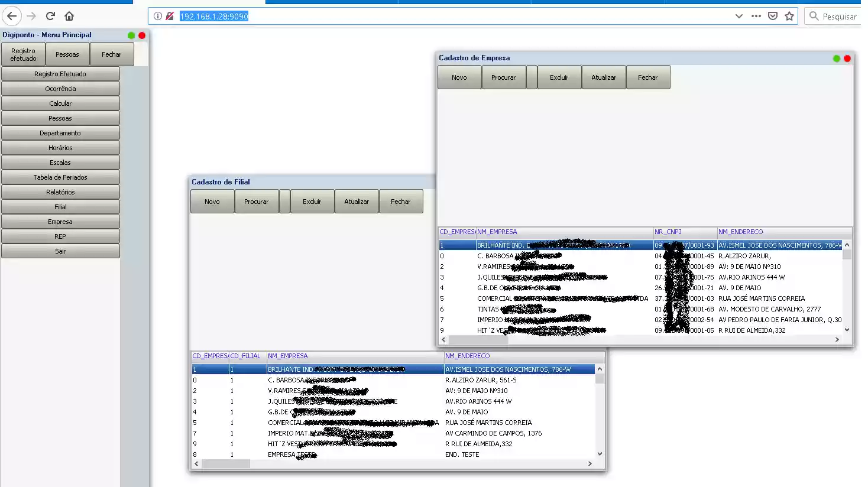Image resolution: width=868 pixels, height=487 pixels.
Task: Open the browser home page icon
Action: 69,16
